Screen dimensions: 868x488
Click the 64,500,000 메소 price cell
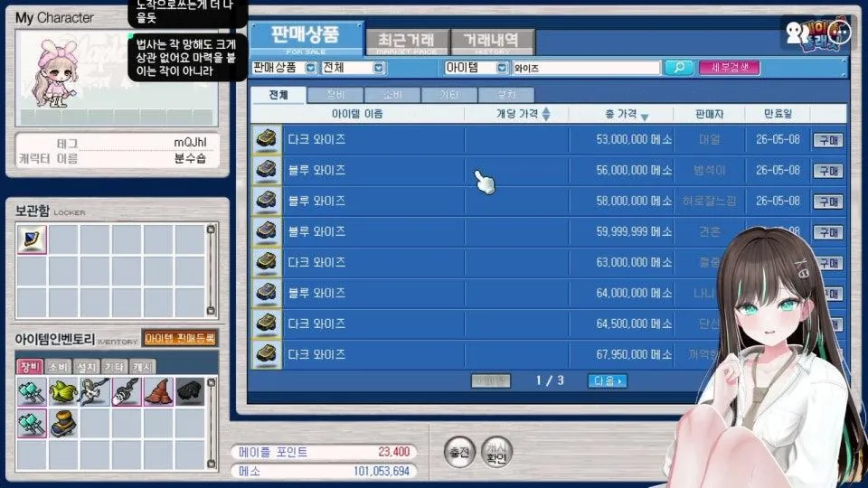click(634, 324)
